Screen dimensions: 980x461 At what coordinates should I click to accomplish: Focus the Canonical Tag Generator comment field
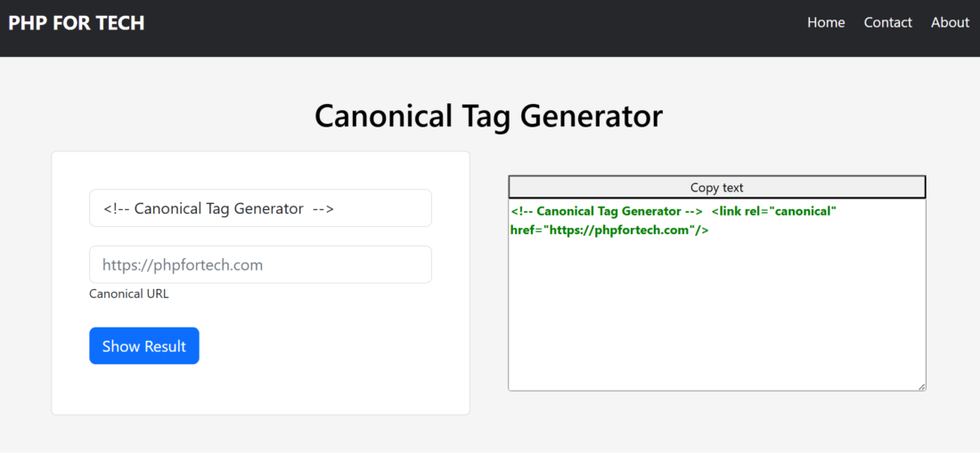pyautogui.click(x=261, y=208)
